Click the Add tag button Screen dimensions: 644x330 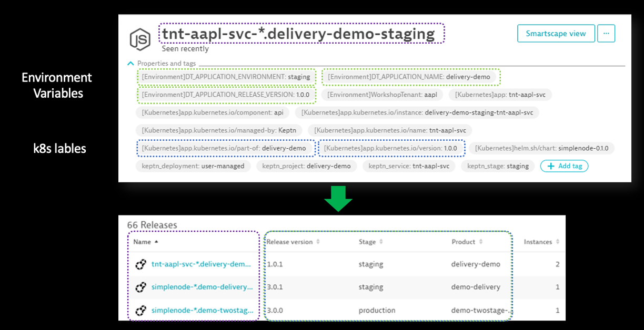[565, 166]
